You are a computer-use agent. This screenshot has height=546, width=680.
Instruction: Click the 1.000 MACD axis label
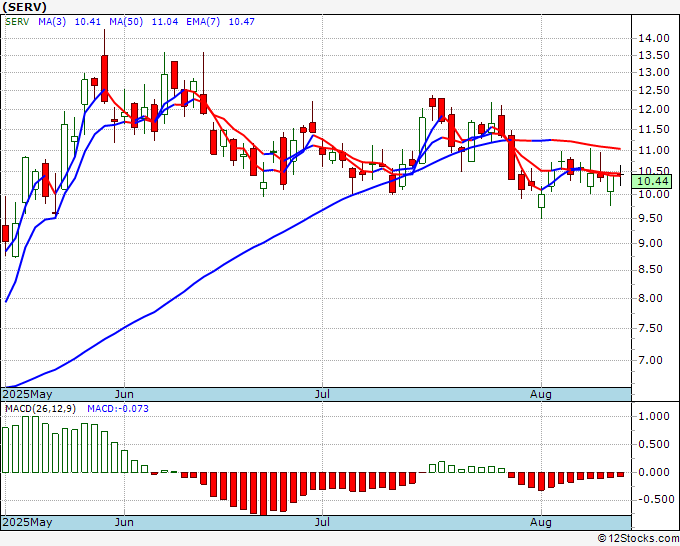pyautogui.click(x=654, y=416)
